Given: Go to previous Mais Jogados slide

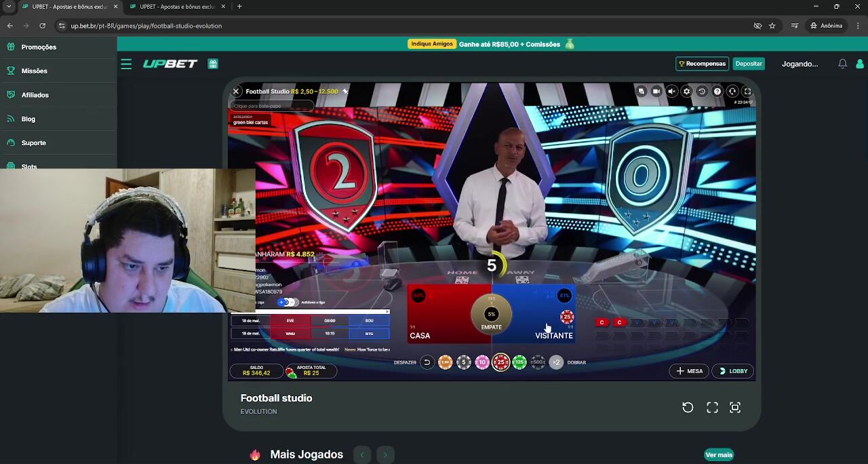Looking at the screenshot, I should (x=362, y=455).
